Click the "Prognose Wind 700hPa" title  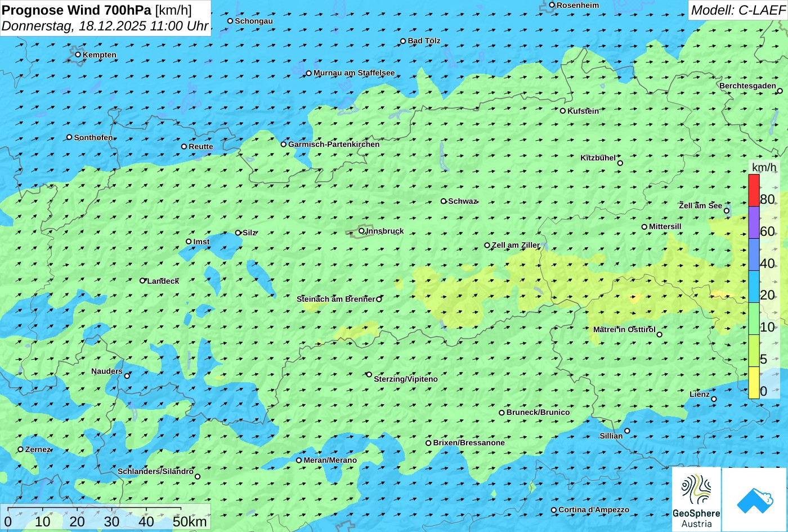77,10
